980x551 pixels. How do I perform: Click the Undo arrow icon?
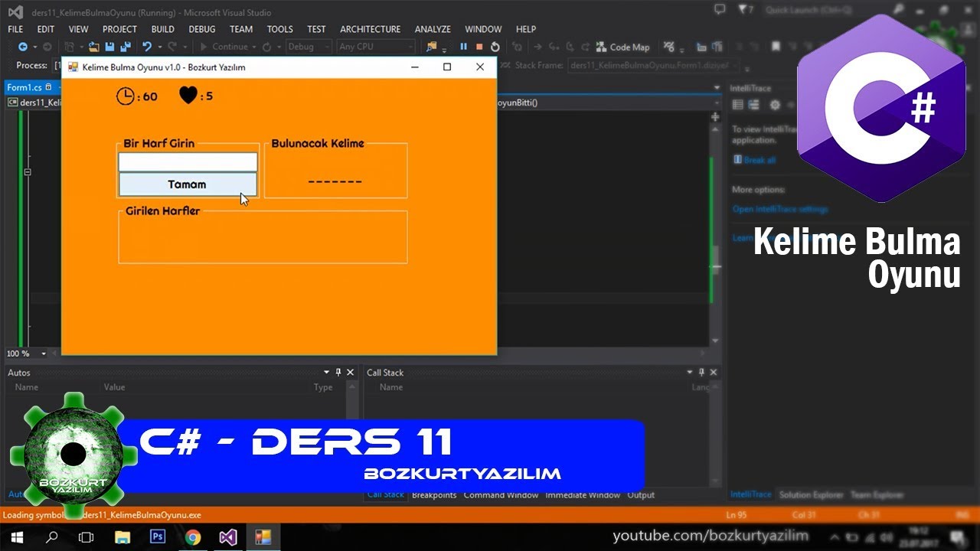[146, 47]
